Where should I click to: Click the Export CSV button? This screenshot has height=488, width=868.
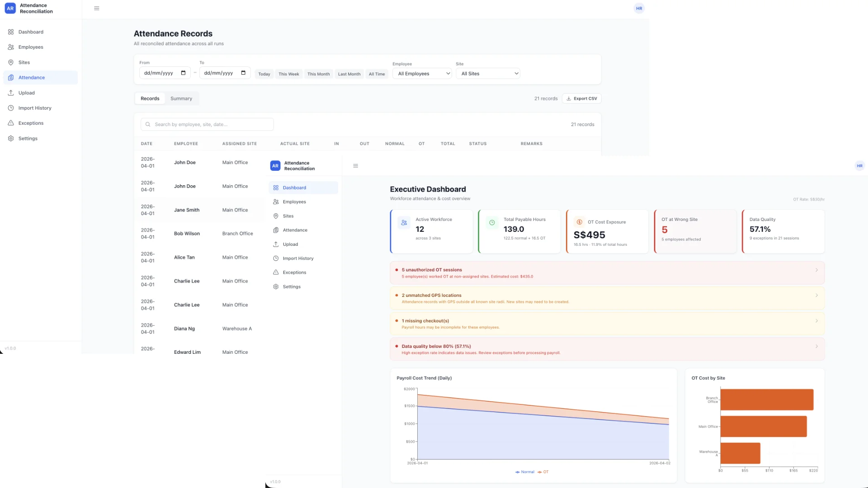tap(581, 99)
